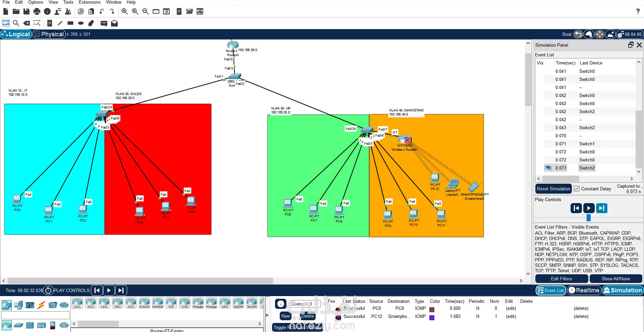Add a simple PDU with the closed envelope

click(x=104, y=23)
